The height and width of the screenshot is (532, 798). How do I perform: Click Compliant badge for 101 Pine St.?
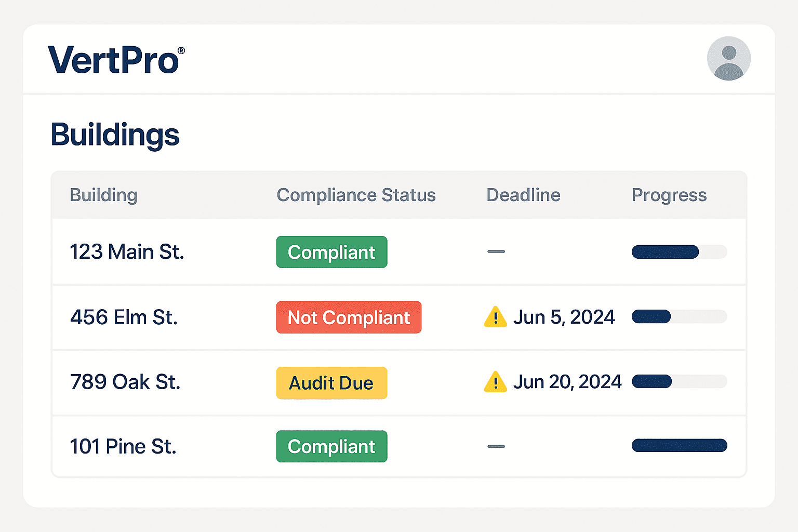(331, 446)
